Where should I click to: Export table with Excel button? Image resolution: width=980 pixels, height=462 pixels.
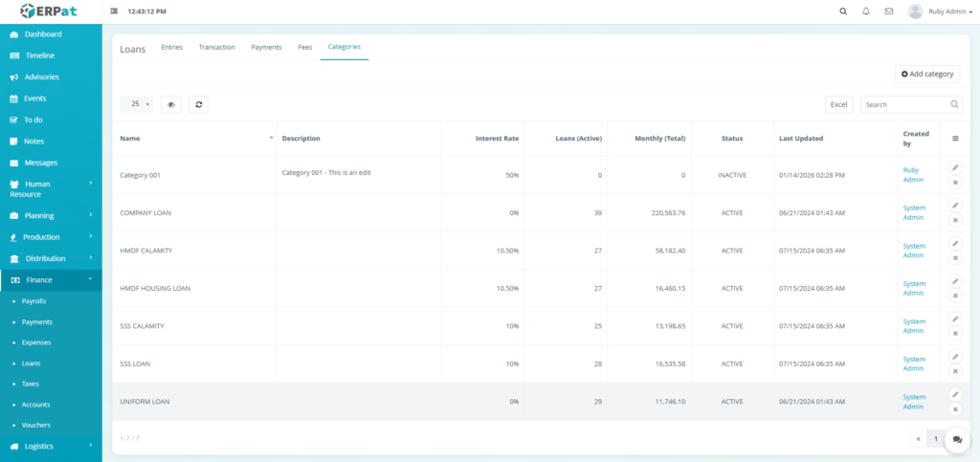pos(838,104)
